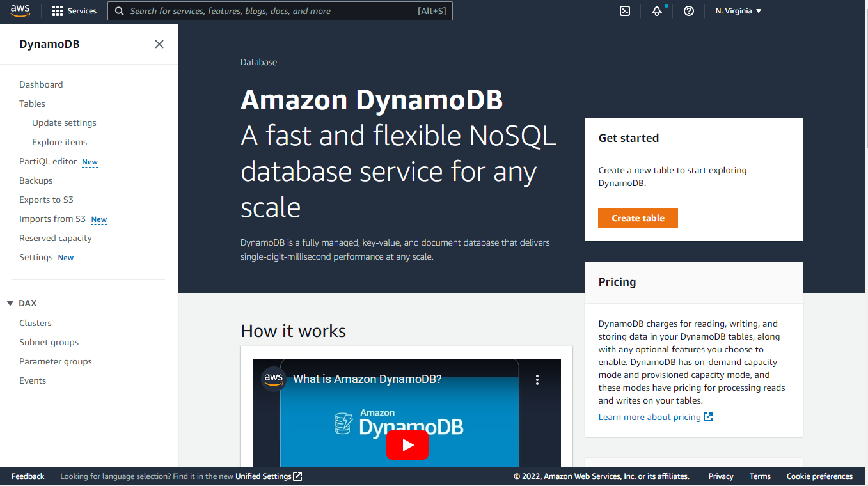Open the notifications bell icon
Viewport: 868px width, 486px height.
point(657,11)
